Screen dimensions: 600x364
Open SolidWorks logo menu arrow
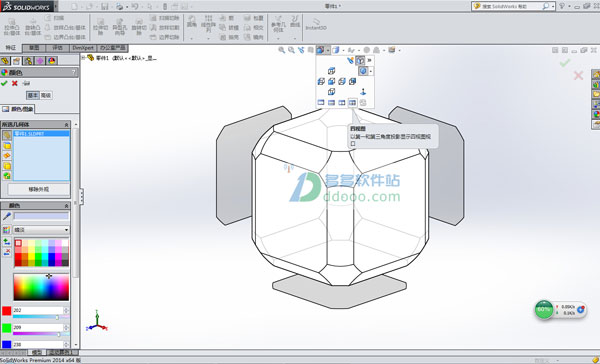pos(56,7)
